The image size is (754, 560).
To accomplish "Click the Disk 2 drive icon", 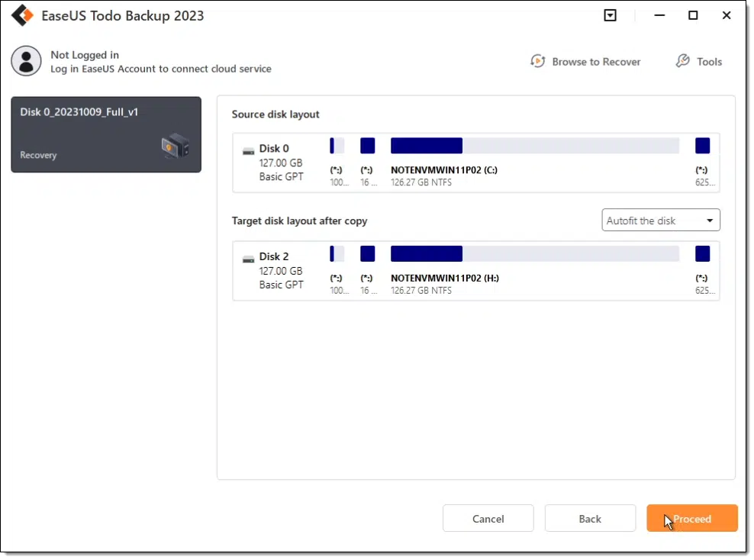I will [x=250, y=261].
